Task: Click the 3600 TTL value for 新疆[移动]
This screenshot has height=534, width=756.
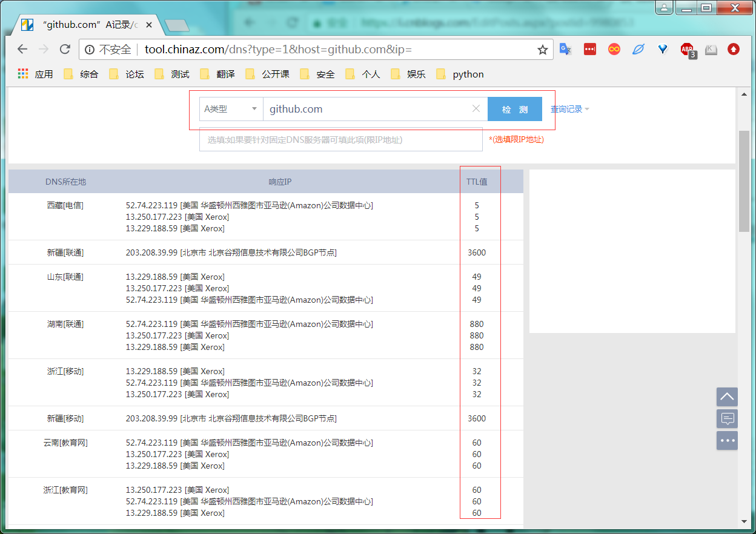Action: (477, 418)
